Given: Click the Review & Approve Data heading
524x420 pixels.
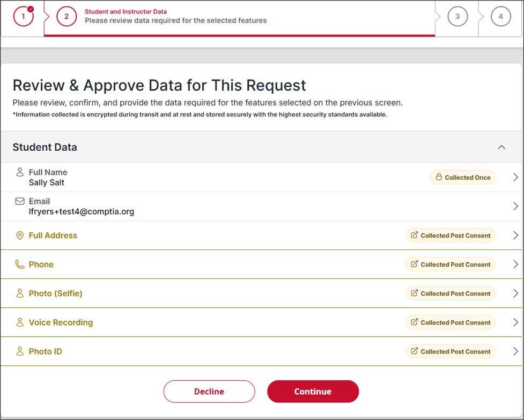Looking at the screenshot, I should (x=159, y=85).
